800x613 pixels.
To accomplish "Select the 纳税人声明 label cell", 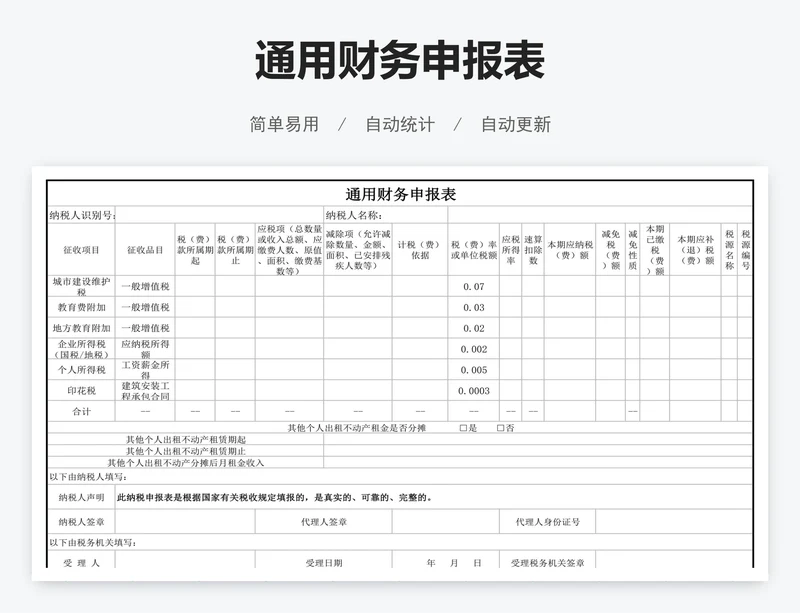I will (x=82, y=497).
